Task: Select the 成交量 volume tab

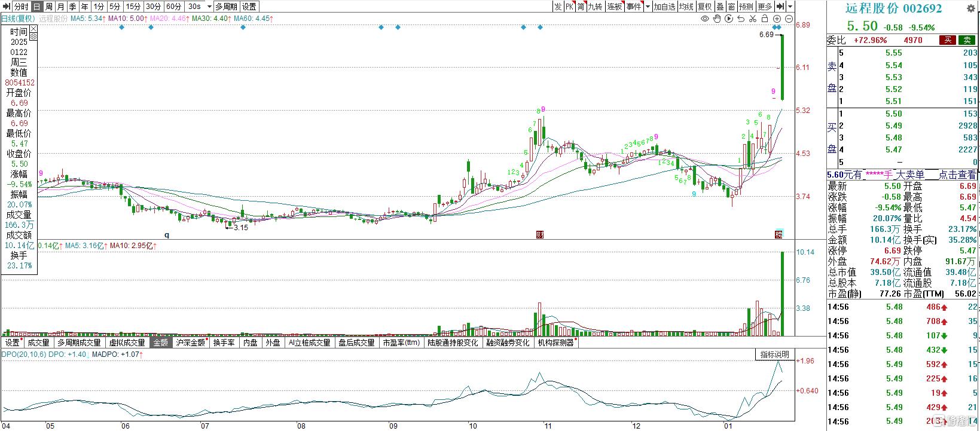Action: 39,343
